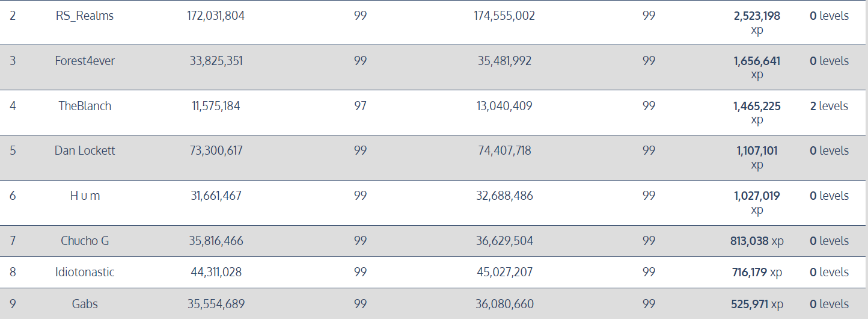Click the Gabs player name
This screenshot has height=319, width=868.
pyautogui.click(x=85, y=304)
